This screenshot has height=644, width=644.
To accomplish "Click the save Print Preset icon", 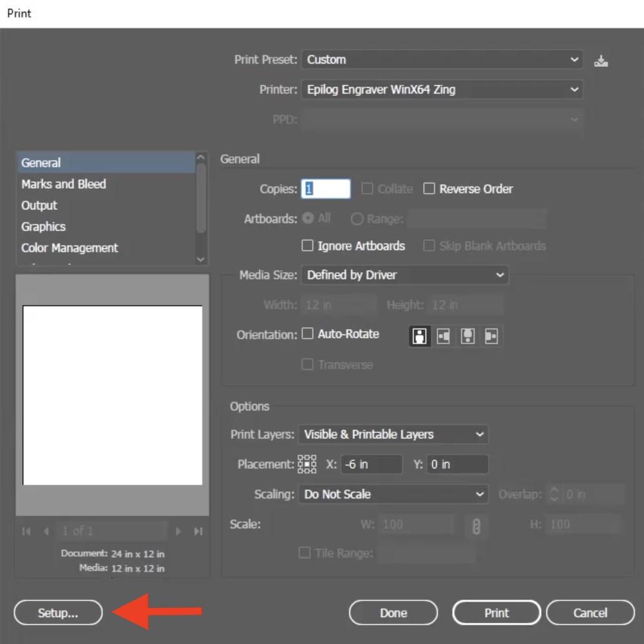I will [x=601, y=60].
